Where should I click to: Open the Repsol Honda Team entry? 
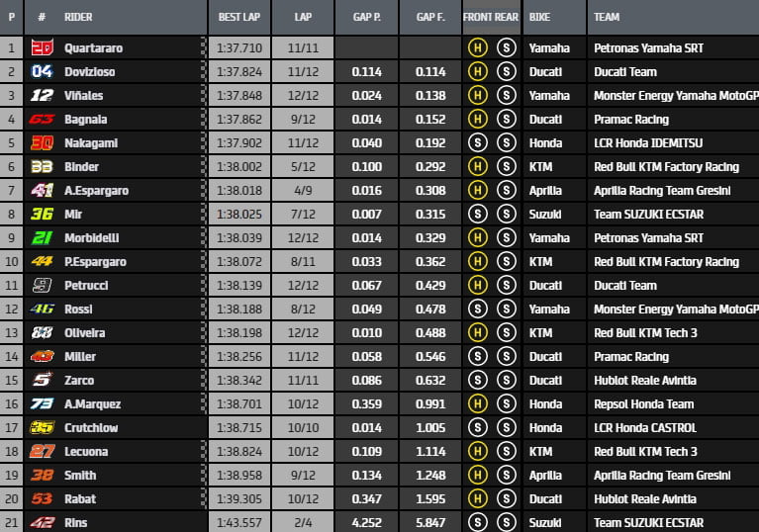pos(643,403)
